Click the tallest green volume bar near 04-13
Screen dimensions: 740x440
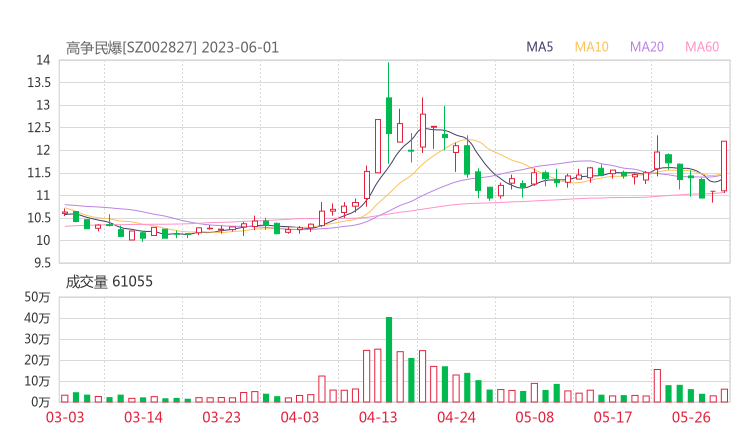[389, 360]
